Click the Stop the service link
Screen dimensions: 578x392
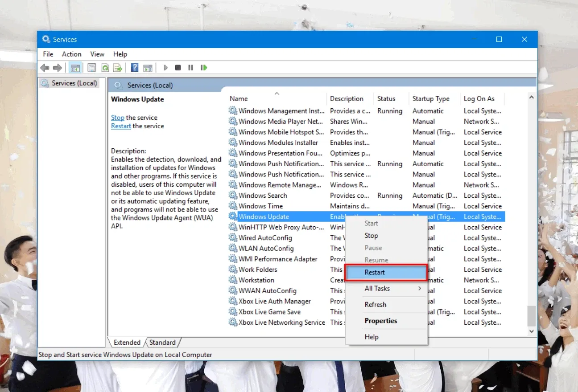pyautogui.click(x=118, y=118)
